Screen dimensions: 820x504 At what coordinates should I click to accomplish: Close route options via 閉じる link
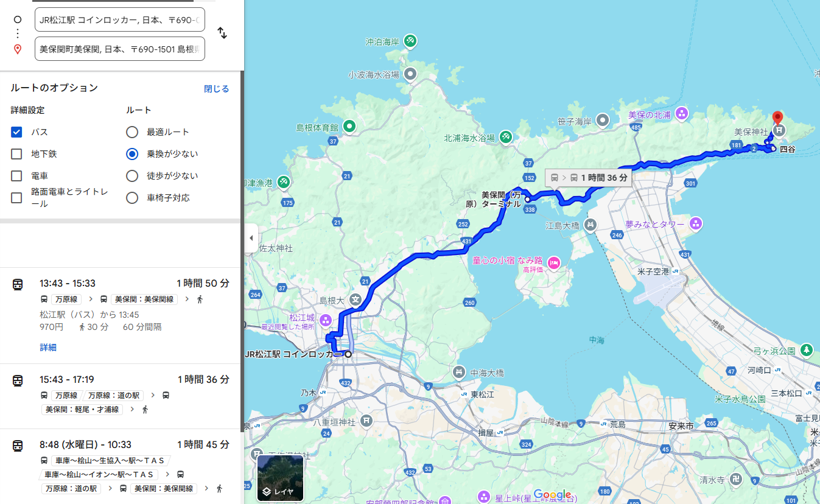pos(217,89)
